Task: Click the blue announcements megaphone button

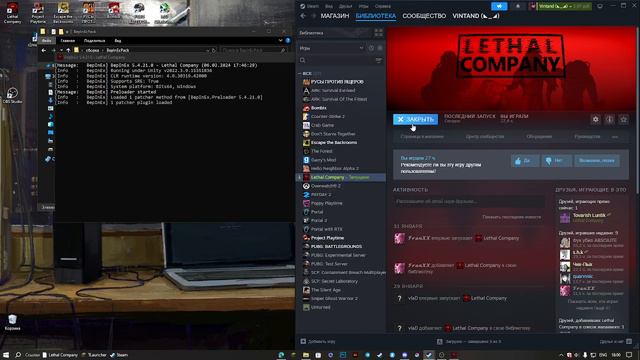Action: point(499,6)
